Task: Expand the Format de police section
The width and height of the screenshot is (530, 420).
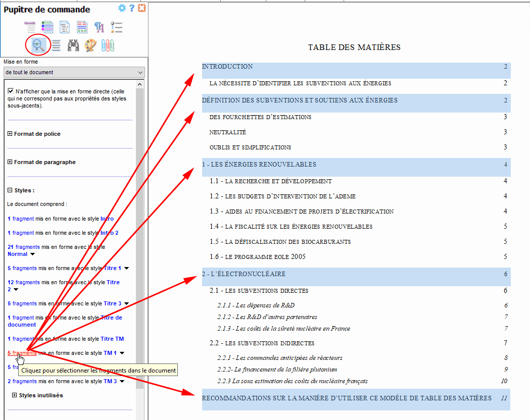Action: [x=10, y=134]
